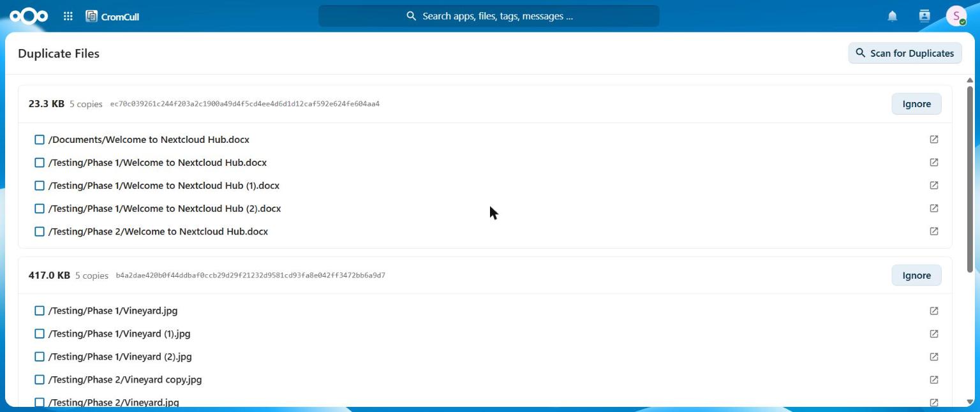Check Vineyard copy.jpg

click(40, 379)
